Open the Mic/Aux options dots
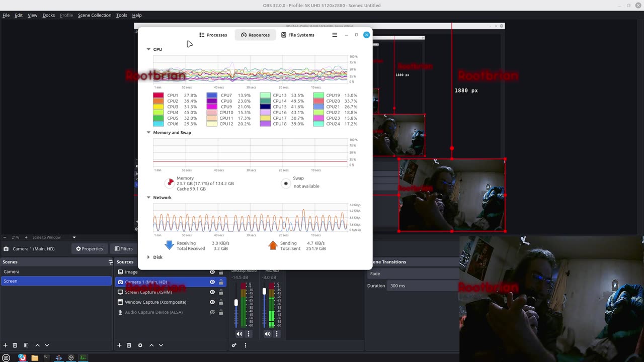The image size is (644, 362). (x=277, y=334)
